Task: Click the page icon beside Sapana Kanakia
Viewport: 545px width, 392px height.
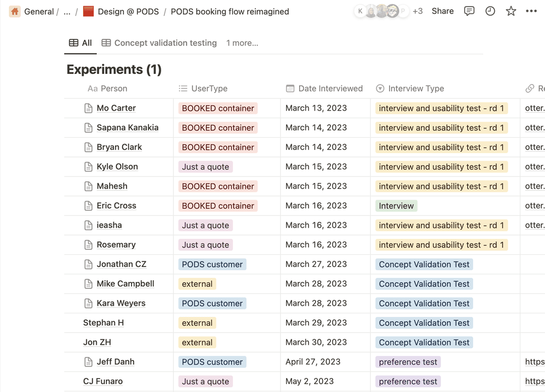Action: tap(88, 128)
